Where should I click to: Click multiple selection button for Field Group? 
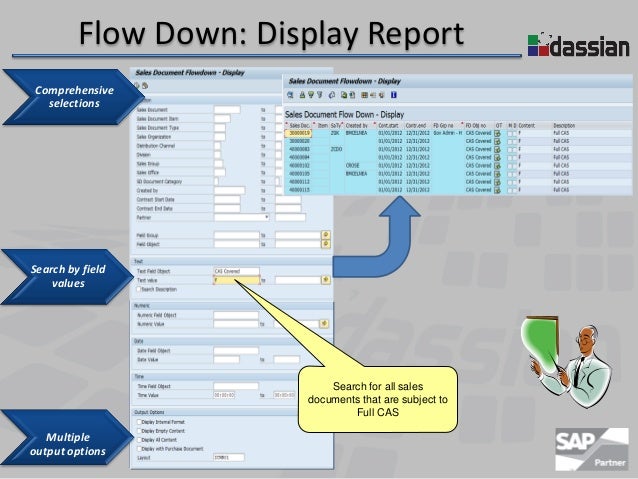click(326, 235)
